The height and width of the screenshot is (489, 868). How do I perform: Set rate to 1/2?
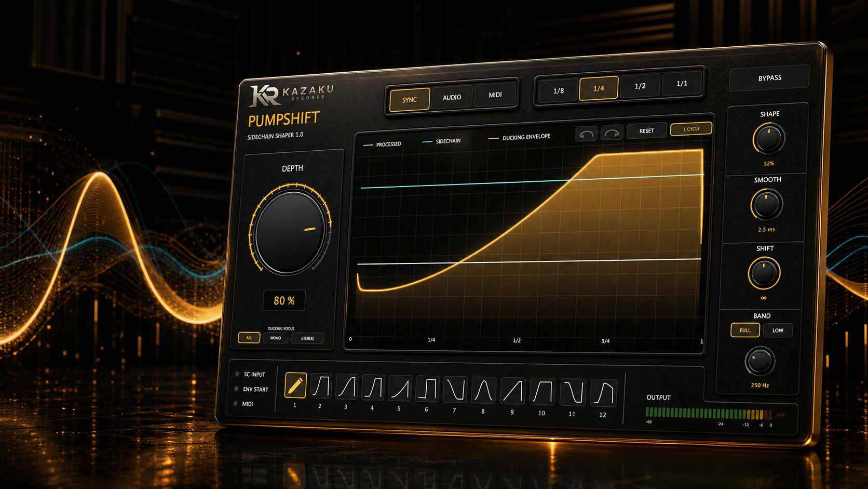tap(640, 86)
